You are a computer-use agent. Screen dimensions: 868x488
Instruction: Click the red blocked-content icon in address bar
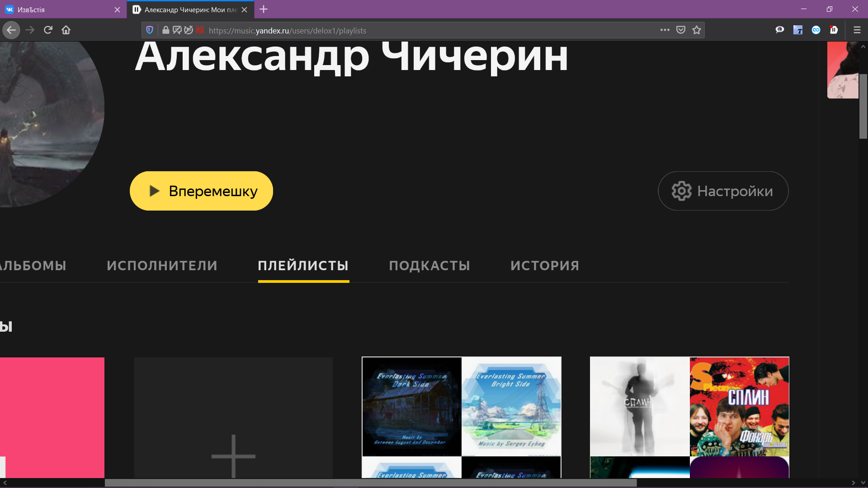coord(200,30)
